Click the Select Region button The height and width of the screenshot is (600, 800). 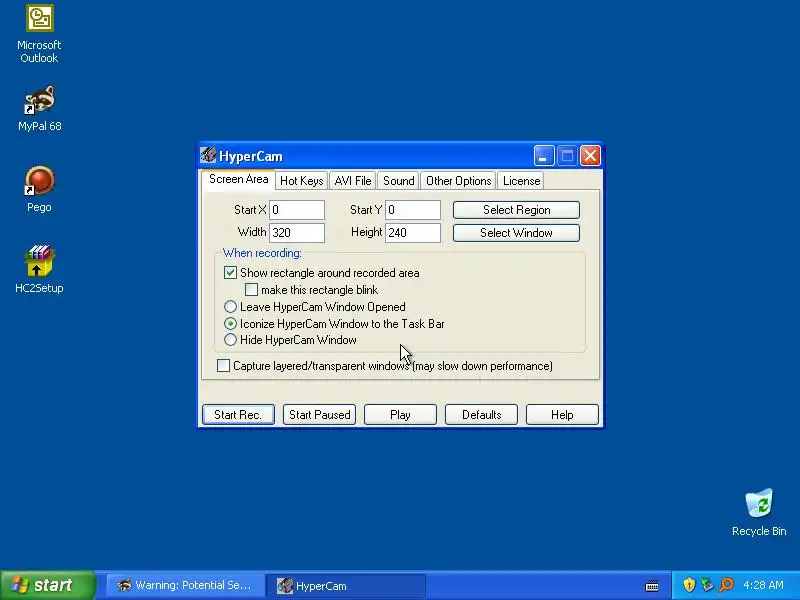[516, 210]
